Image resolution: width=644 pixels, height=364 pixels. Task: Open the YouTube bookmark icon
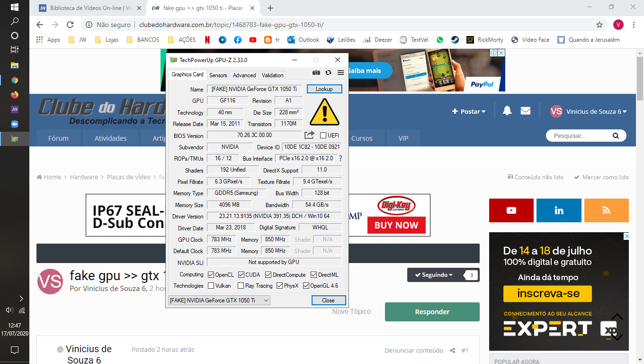(253, 40)
